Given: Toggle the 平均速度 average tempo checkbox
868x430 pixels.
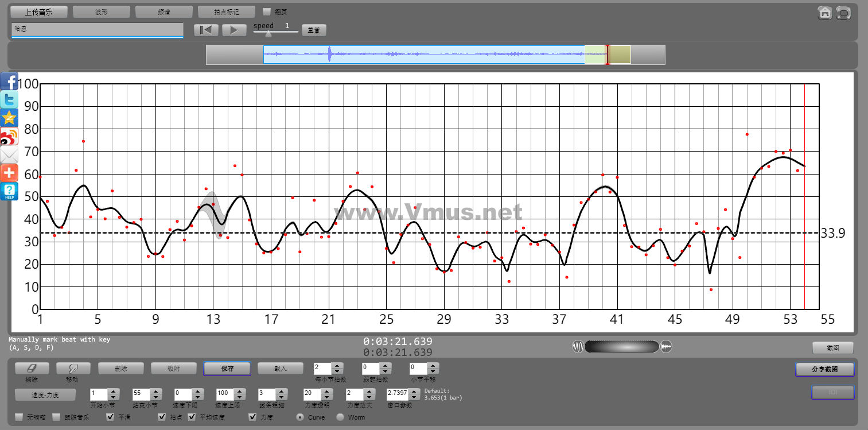Looking at the screenshot, I should pyautogui.click(x=192, y=417).
